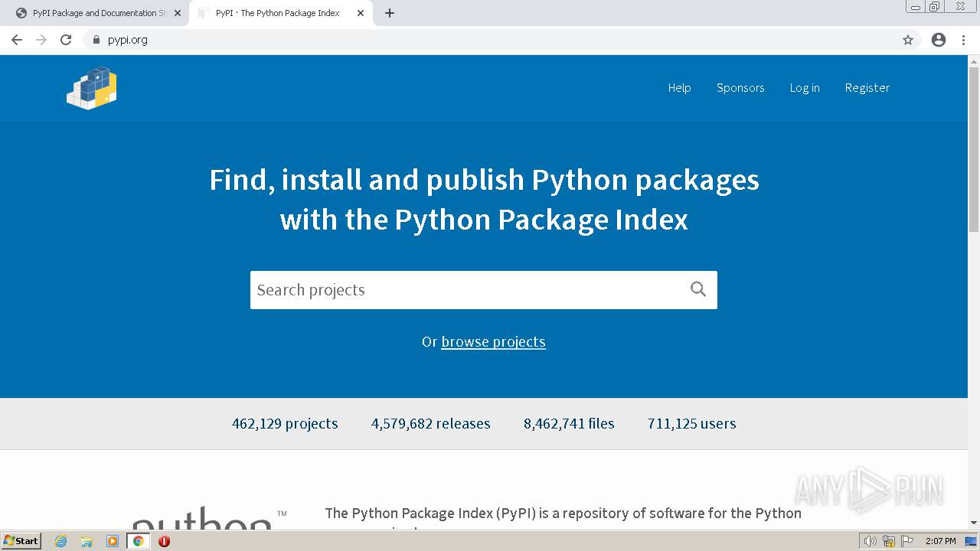Open the Help page
Viewport: 980px width, 551px height.
(x=679, y=88)
